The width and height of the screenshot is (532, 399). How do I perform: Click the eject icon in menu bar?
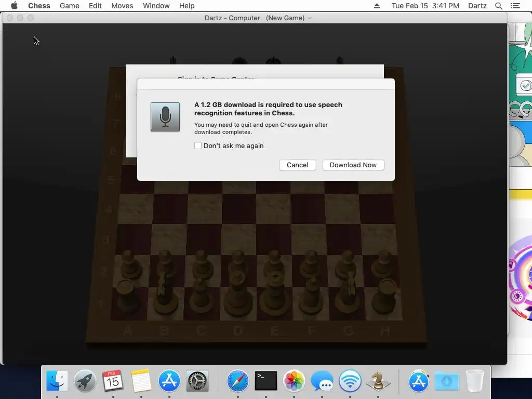(377, 6)
